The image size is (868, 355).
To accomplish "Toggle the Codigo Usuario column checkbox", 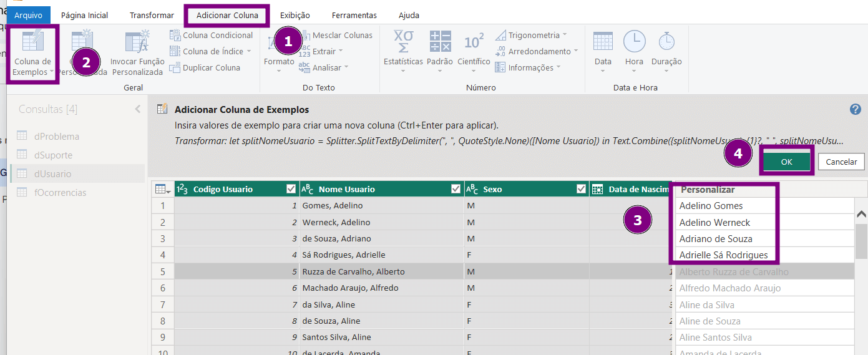I will (291, 189).
